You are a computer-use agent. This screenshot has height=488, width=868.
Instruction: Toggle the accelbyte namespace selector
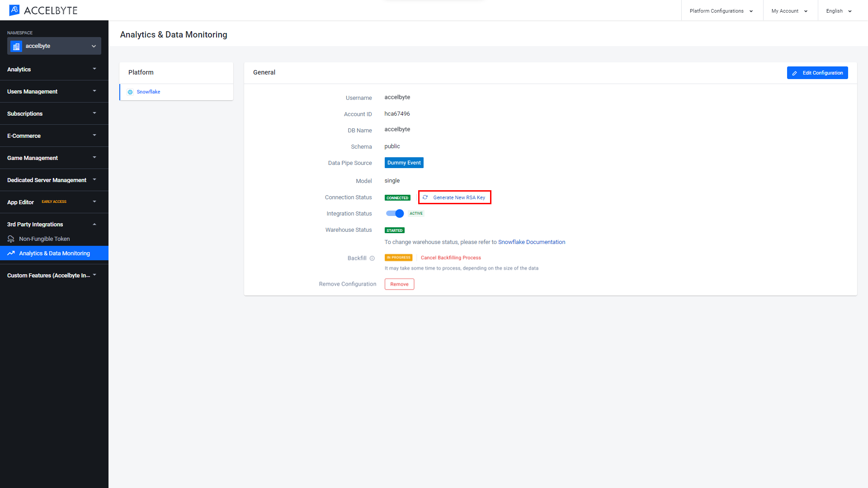click(x=54, y=46)
